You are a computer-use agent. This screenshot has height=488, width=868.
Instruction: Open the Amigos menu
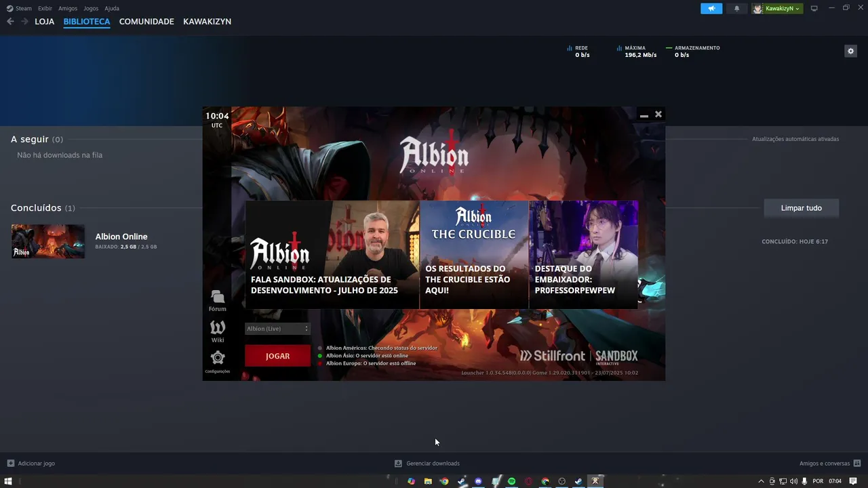click(x=68, y=8)
